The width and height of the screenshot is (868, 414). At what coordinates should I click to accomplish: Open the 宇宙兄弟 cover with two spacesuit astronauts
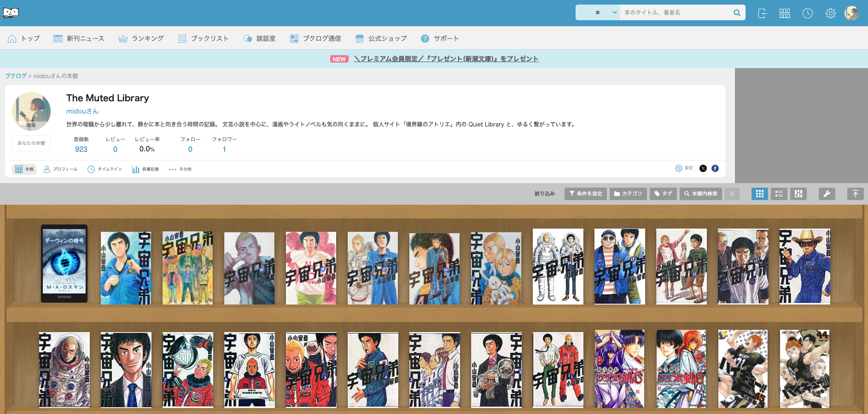point(558,267)
